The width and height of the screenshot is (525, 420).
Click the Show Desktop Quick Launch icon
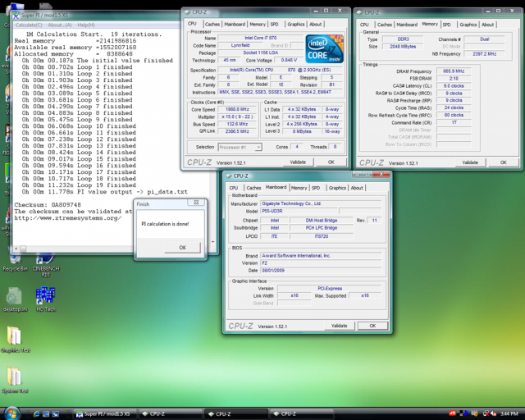[x=46, y=414]
